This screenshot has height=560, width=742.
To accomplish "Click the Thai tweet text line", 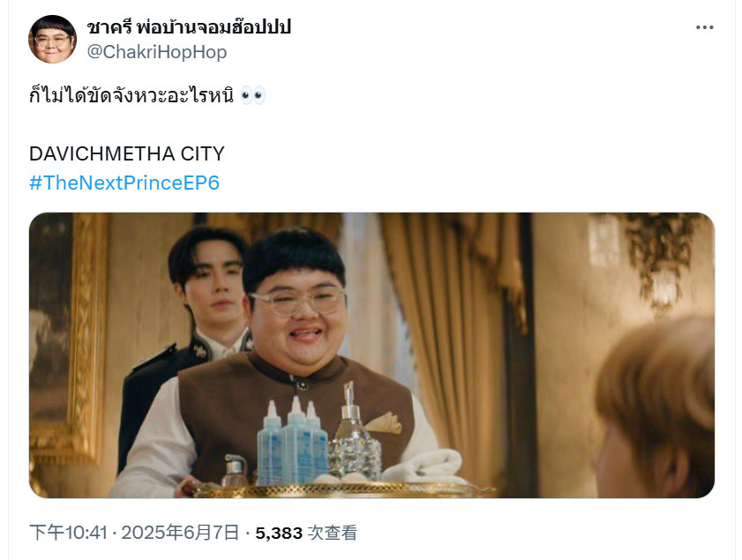I will [x=131, y=95].
